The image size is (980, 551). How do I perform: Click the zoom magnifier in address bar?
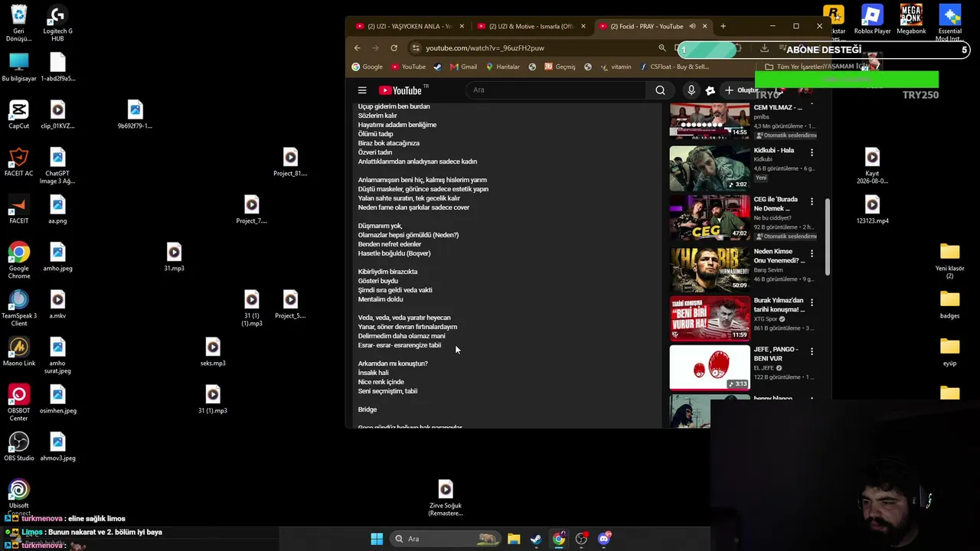pos(662,47)
